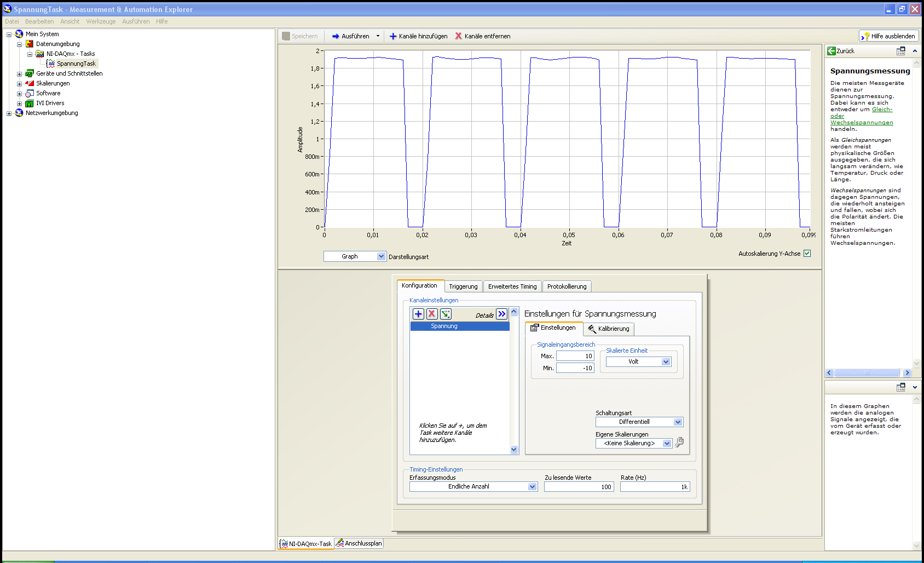Click the Rate (Hz) input field
Screen dimensions: 924x563
654,486
